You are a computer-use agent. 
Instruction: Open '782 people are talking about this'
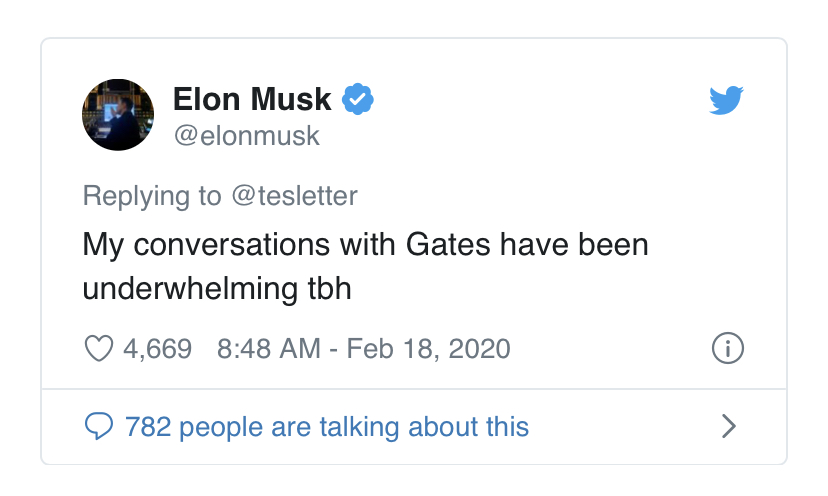coord(326,427)
